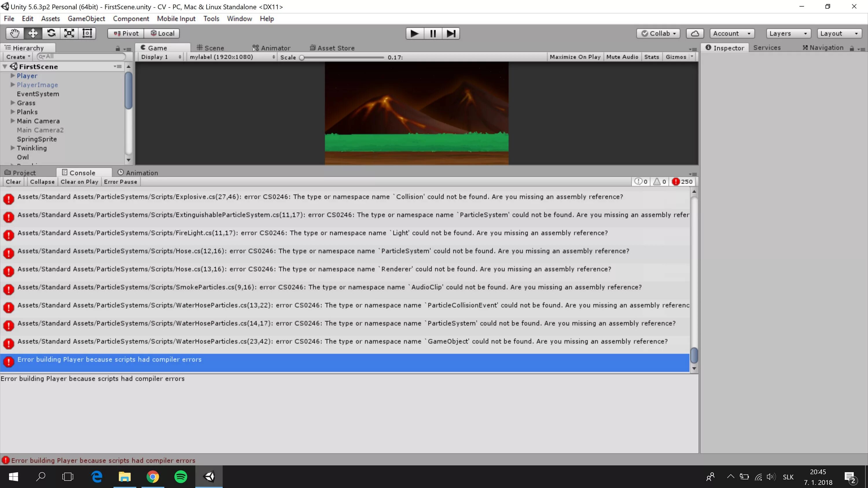Toggle info messages filter showing 0
The image size is (868, 488).
pos(641,182)
